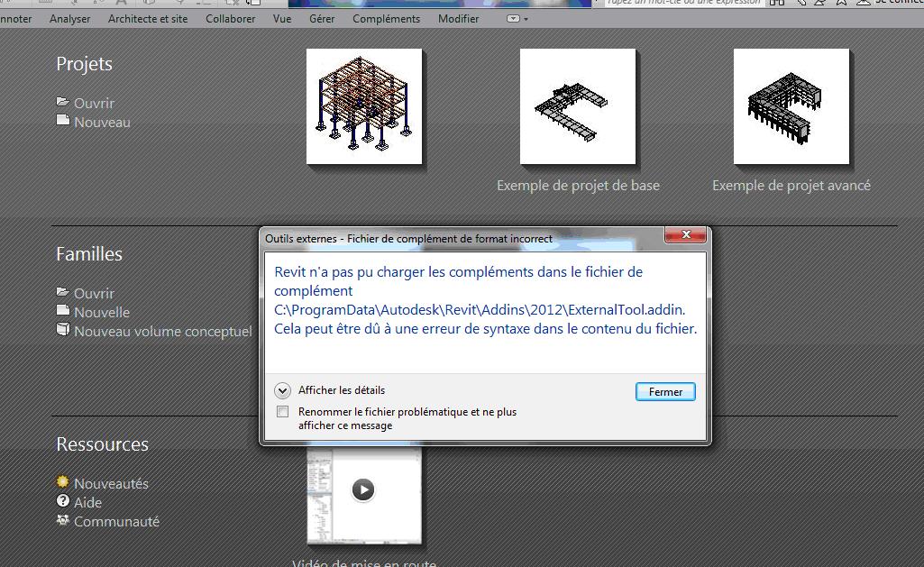
Task: Create a new family with Nouvelle
Action: (x=102, y=313)
